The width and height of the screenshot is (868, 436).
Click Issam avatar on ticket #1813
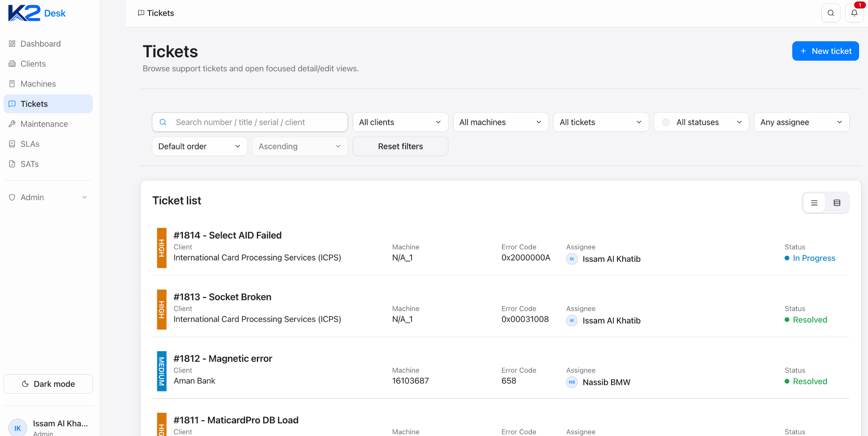point(572,321)
